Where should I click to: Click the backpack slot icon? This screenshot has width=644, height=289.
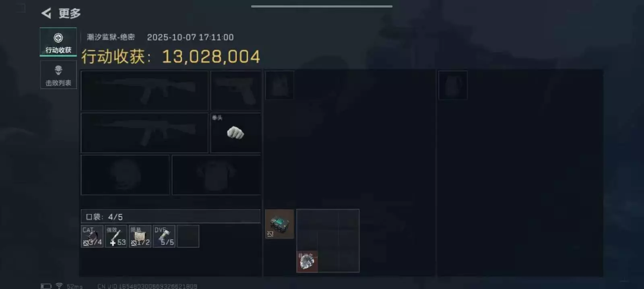click(x=453, y=85)
